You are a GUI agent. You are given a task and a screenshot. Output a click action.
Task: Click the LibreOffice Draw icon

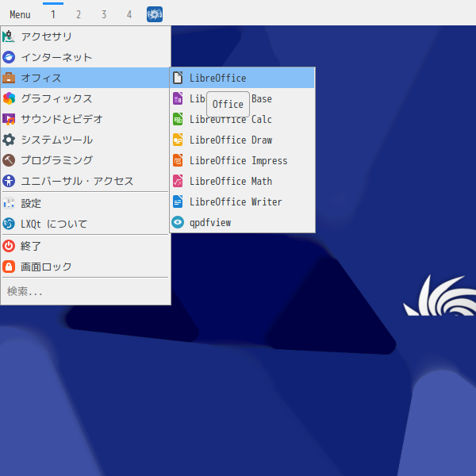(x=178, y=140)
